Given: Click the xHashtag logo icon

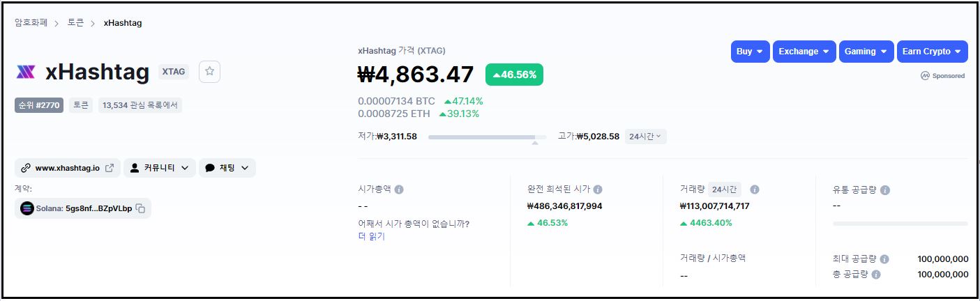Looking at the screenshot, I should 26,72.
